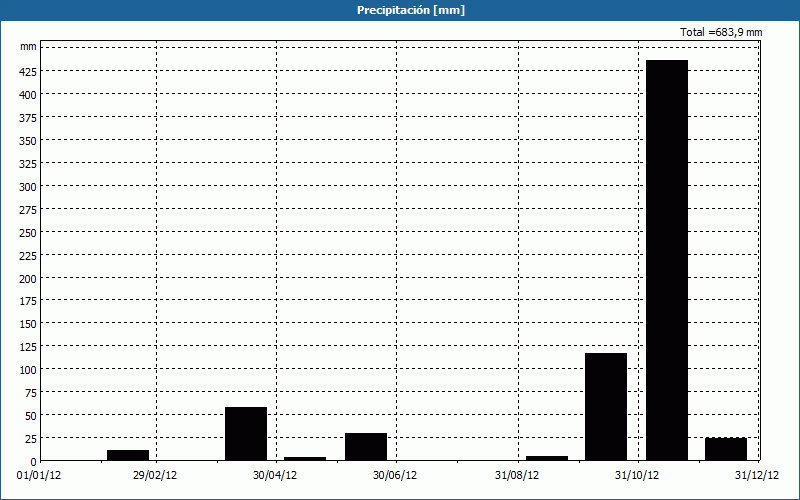Image resolution: width=800 pixels, height=500 pixels.
Task: Click the 31/08/12 date axis label
Action: click(517, 476)
